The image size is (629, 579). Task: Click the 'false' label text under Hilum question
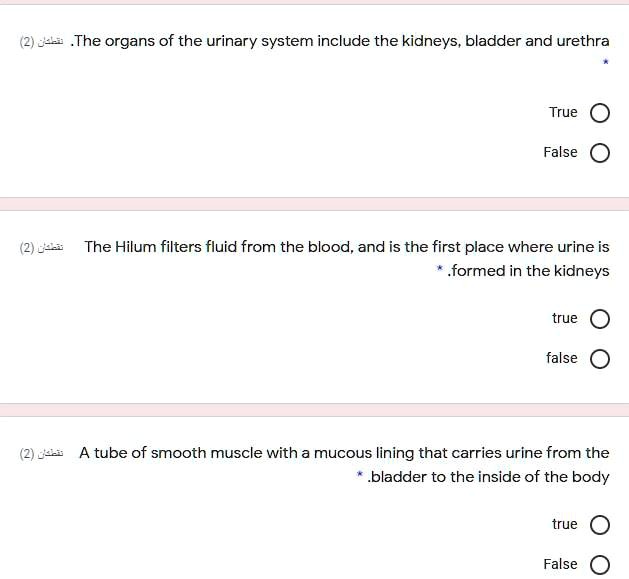[561, 358]
